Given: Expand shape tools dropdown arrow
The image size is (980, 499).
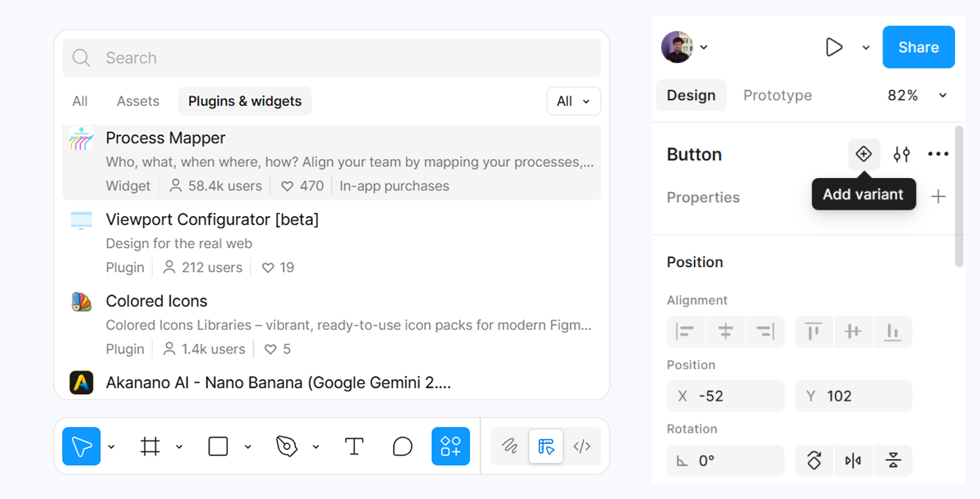Looking at the screenshot, I should click(x=247, y=447).
